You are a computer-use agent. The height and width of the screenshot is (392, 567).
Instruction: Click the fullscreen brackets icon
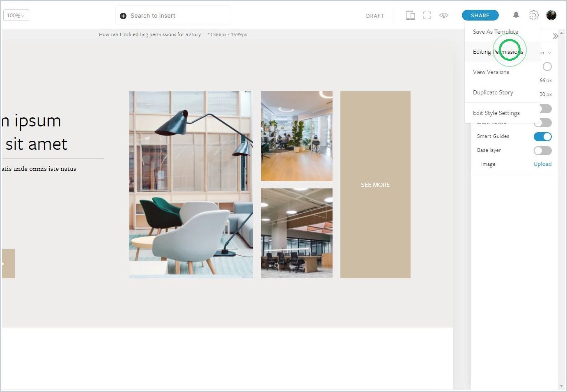point(427,16)
